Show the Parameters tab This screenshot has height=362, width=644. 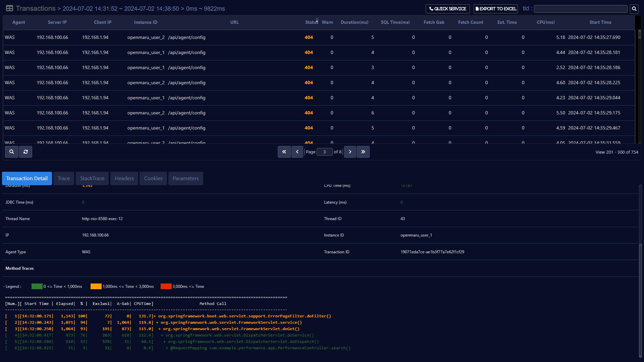[185, 178]
